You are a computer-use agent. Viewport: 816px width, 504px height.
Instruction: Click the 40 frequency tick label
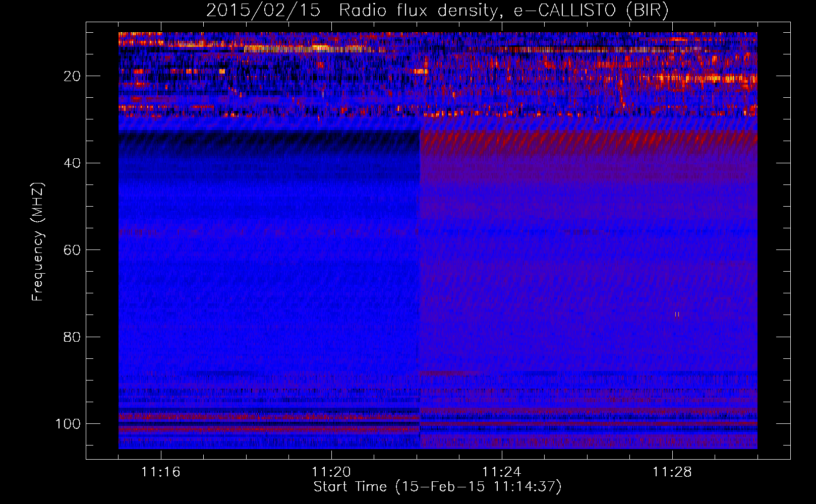[x=72, y=163]
